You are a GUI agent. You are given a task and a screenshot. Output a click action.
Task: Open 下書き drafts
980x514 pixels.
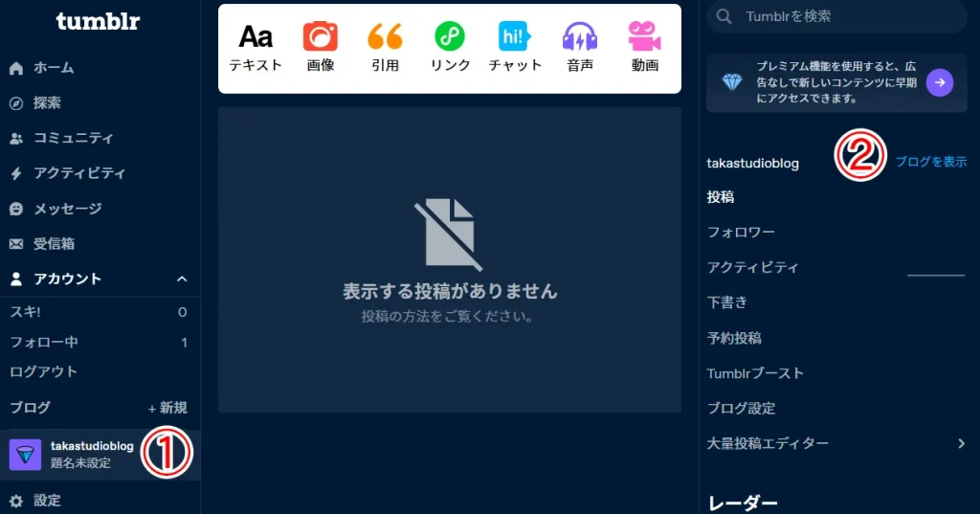(727, 302)
